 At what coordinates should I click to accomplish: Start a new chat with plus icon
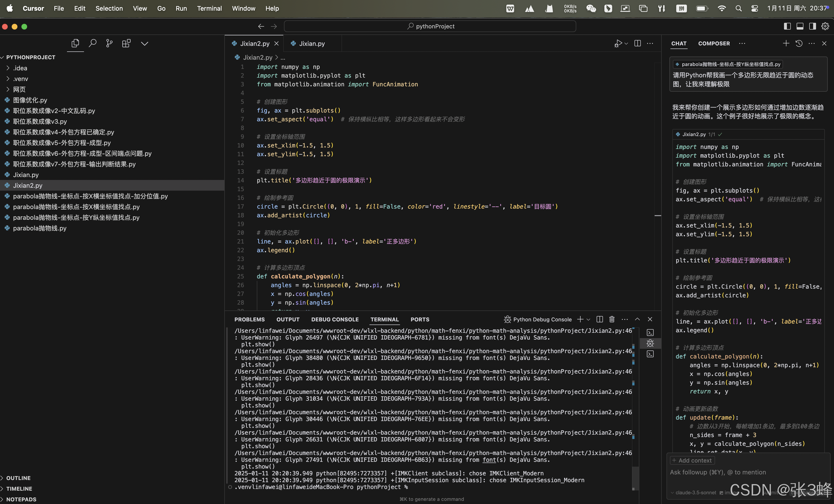click(x=786, y=43)
